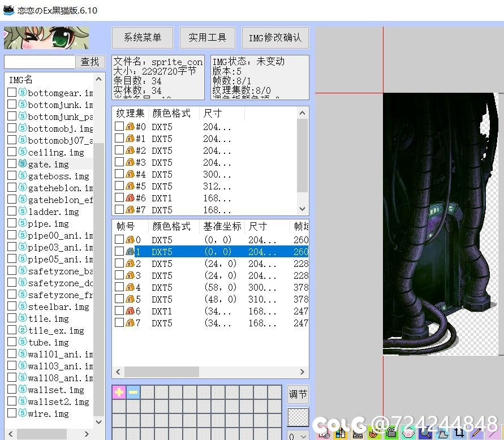Screen dimensions: 504x440
Task: Click the version-2 icon beside tile_ex.img
Action: [23, 330]
